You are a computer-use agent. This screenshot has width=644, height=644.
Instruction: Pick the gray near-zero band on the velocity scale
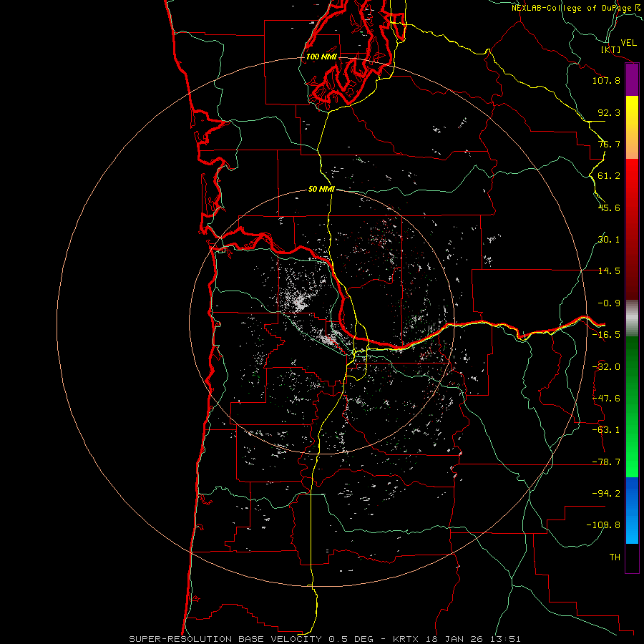click(632, 318)
